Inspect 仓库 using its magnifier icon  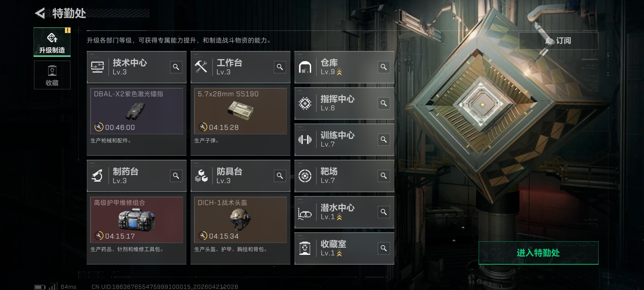(x=384, y=67)
